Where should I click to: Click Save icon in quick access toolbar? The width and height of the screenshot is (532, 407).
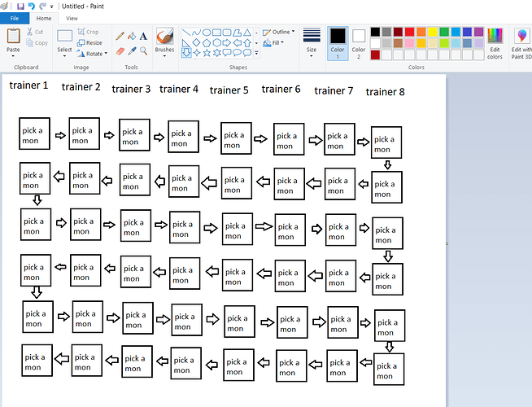(20, 7)
